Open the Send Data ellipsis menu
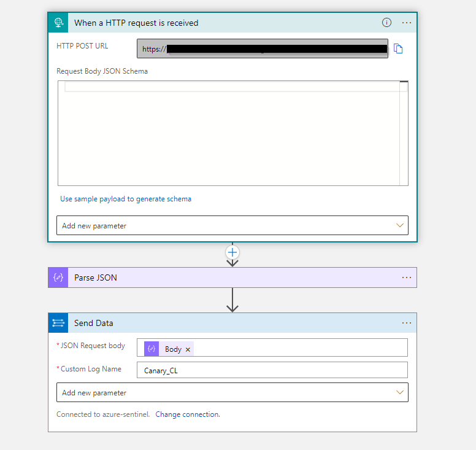Screen dimensions: 476x450 click(x=407, y=323)
